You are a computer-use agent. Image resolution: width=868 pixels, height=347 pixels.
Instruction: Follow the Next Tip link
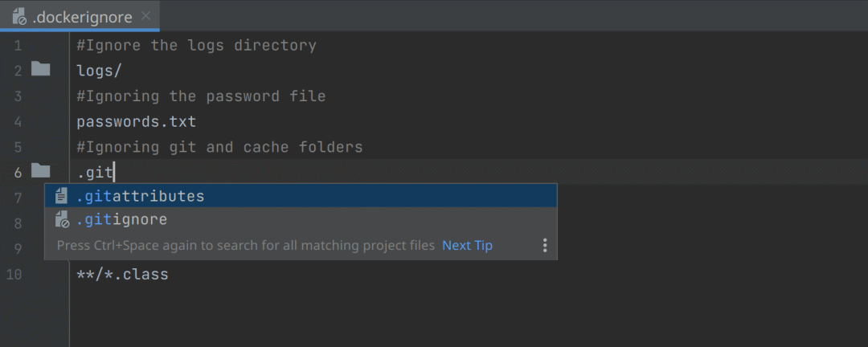point(467,245)
